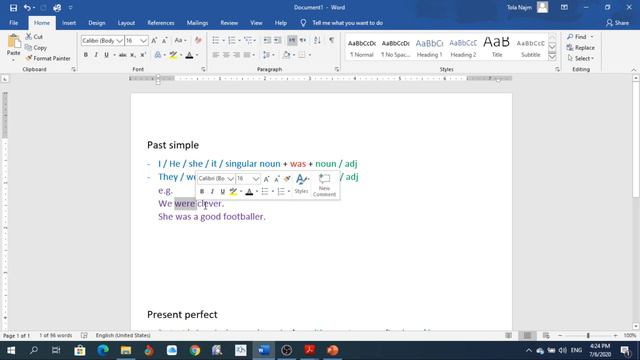Click Format Painter on mini toolbar
Screen dimensions: 640x360
coord(288,178)
